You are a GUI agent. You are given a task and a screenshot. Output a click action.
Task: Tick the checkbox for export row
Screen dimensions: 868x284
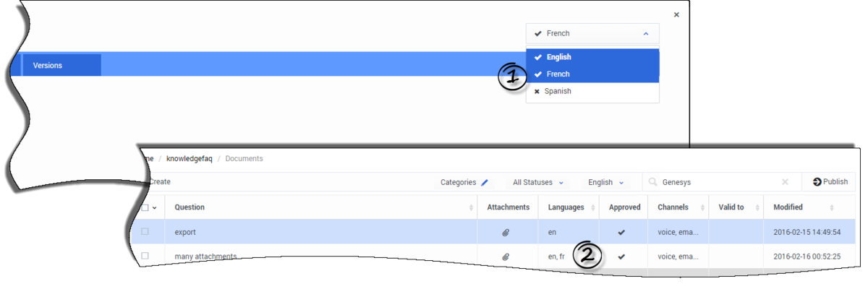coord(145,232)
